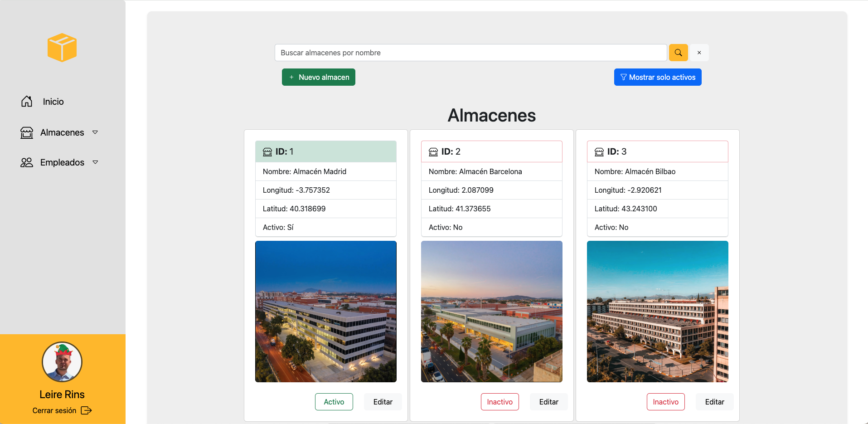Click the Almacenes store icon in sidebar

coord(27,132)
